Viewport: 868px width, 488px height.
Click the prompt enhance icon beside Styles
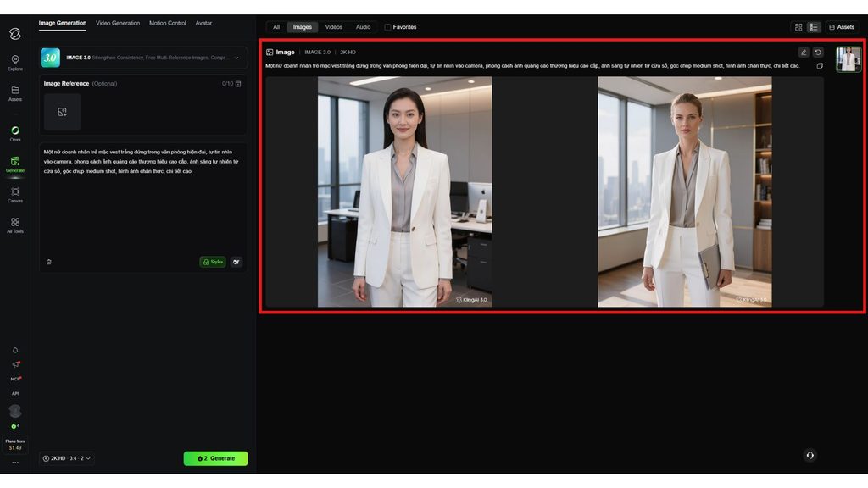(x=236, y=262)
